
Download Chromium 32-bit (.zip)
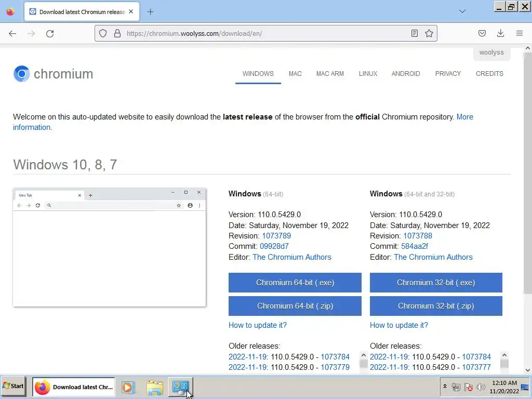pos(436,306)
